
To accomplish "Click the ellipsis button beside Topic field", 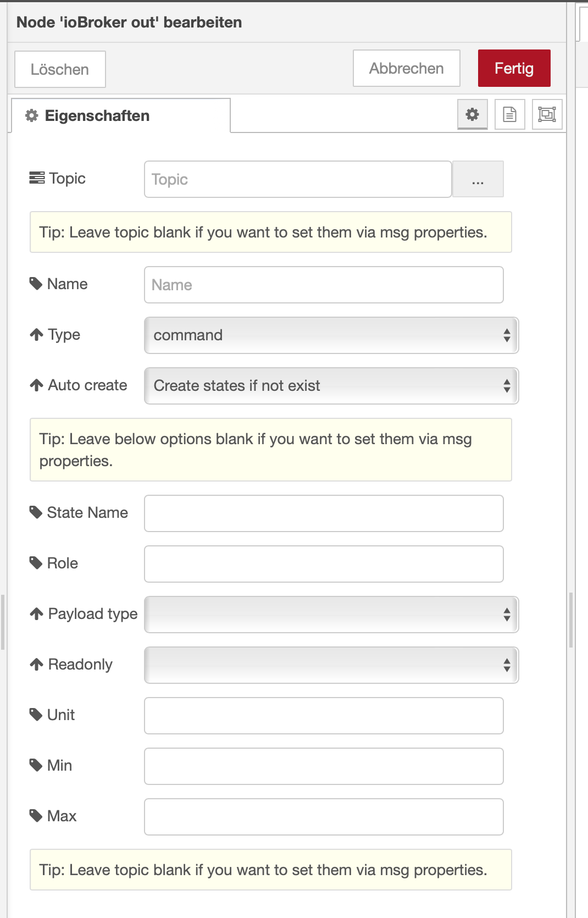I will click(x=478, y=179).
